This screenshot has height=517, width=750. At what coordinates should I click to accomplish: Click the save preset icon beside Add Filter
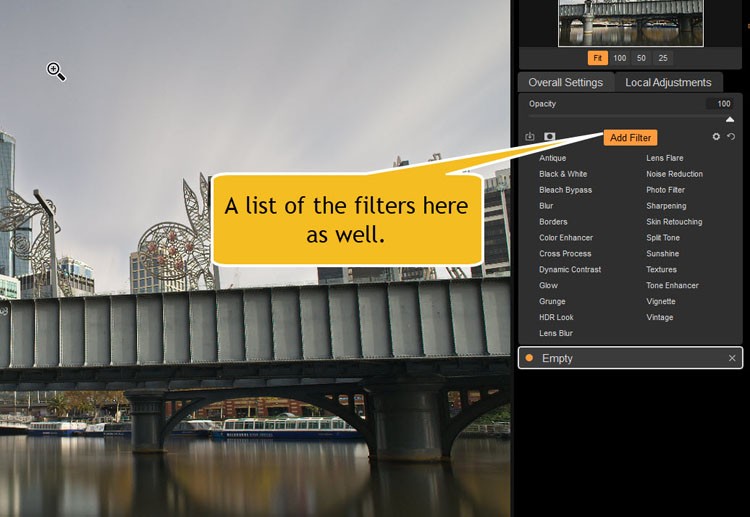(529, 137)
